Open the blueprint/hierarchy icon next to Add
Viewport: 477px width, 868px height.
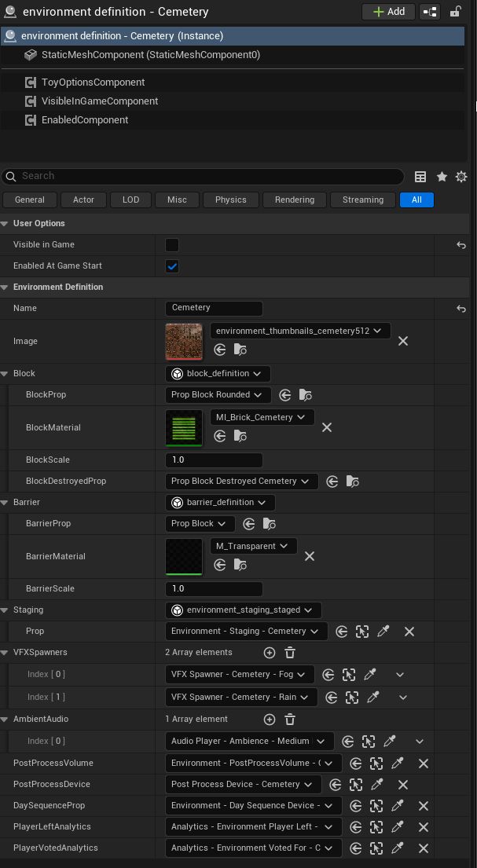click(x=430, y=12)
